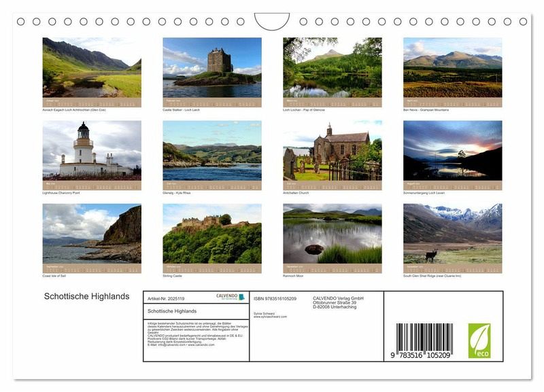
Task: Open the Loch Leven sunset photo
Action: (452, 150)
